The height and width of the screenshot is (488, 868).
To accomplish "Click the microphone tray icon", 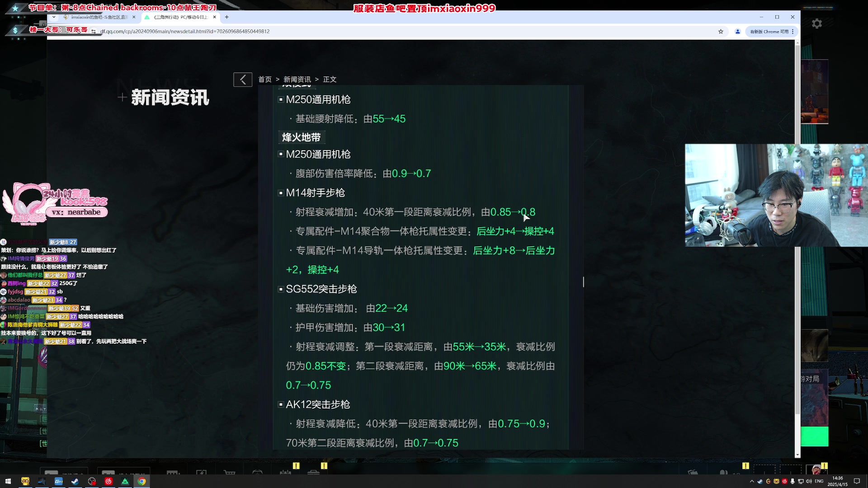I will tap(792, 481).
